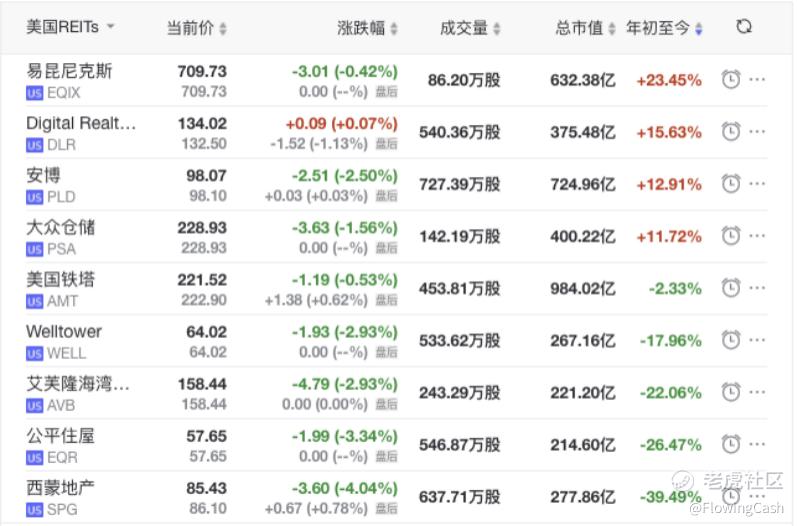The image size is (798, 526).
Task: Click the US market badge beside EQIX
Action: pyautogui.click(x=35, y=93)
